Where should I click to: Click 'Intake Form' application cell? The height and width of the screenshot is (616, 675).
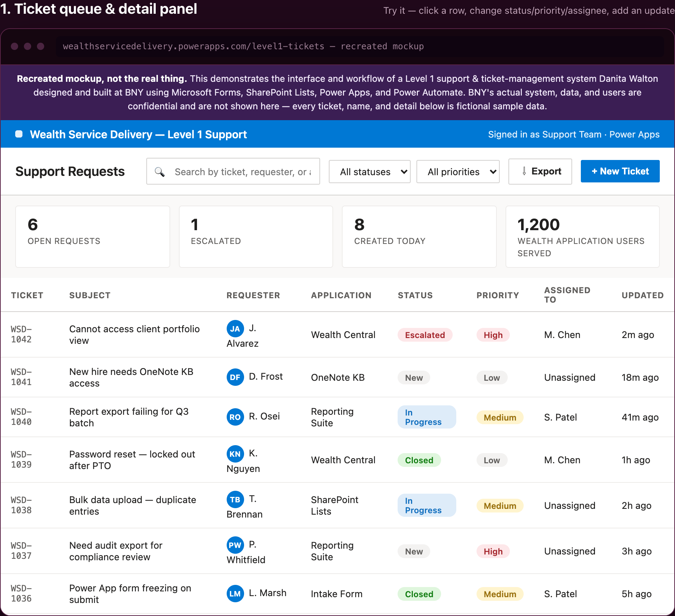tap(336, 594)
